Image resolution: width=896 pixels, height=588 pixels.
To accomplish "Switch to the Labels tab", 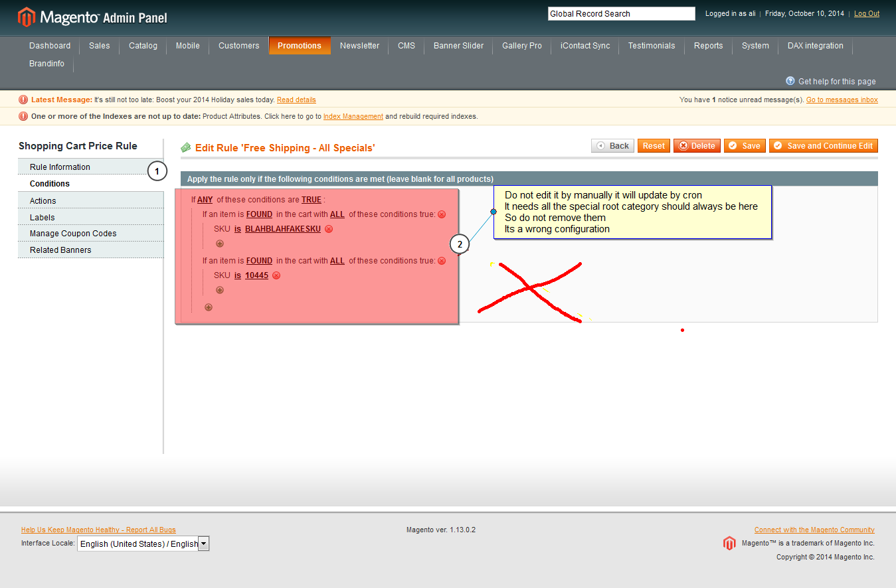I will click(x=91, y=218).
